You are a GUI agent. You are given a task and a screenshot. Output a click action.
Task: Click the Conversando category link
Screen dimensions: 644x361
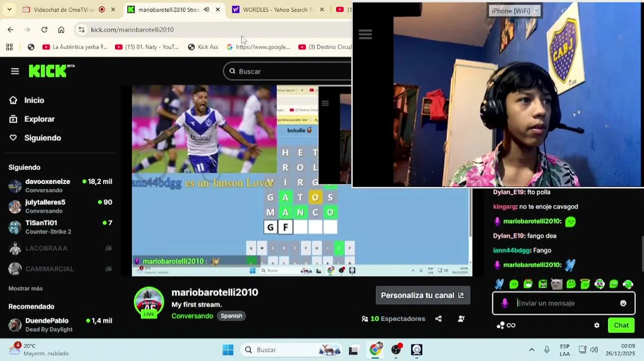[x=192, y=316]
